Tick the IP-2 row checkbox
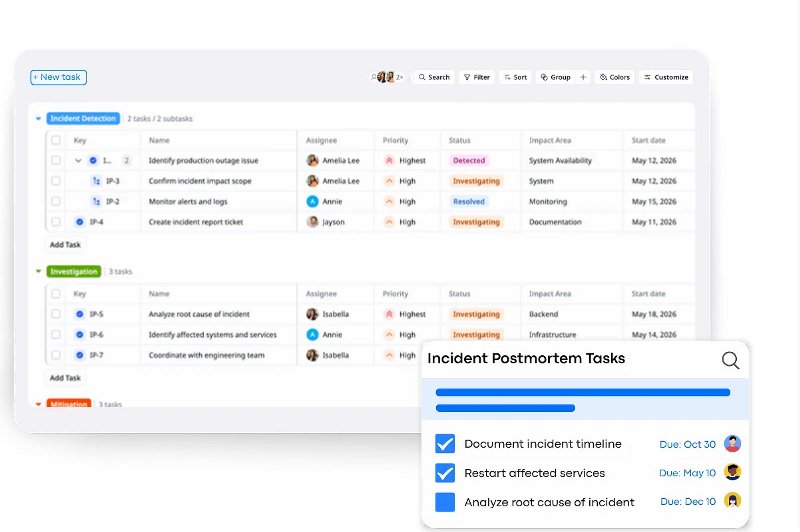 click(56, 201)
